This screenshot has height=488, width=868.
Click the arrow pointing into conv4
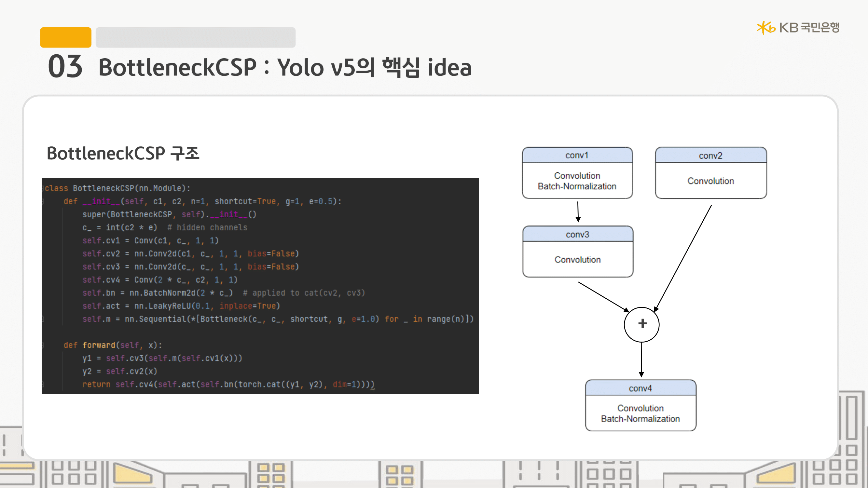[641, 360]
